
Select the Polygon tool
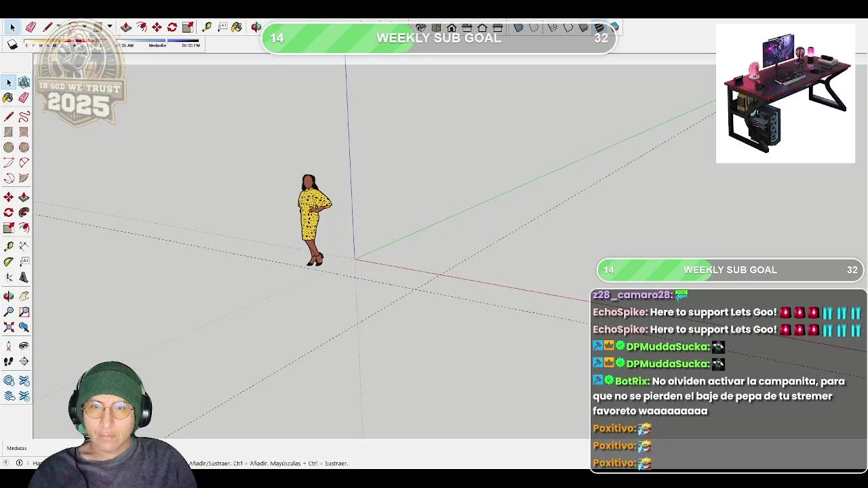click(x=24, y=148)
